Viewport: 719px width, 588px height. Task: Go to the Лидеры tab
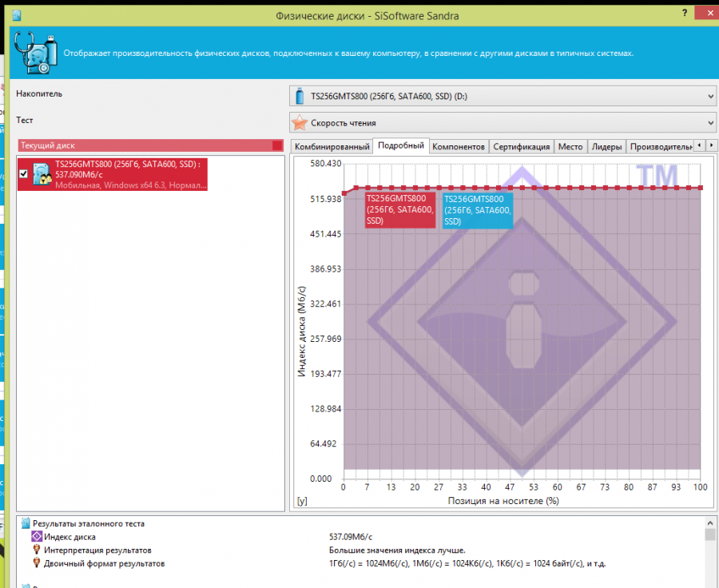606,147
